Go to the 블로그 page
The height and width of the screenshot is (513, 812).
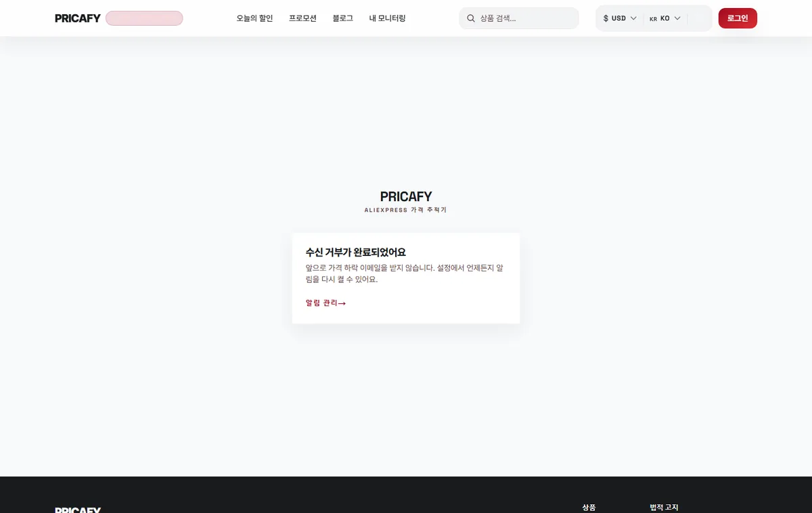point(343,18)
